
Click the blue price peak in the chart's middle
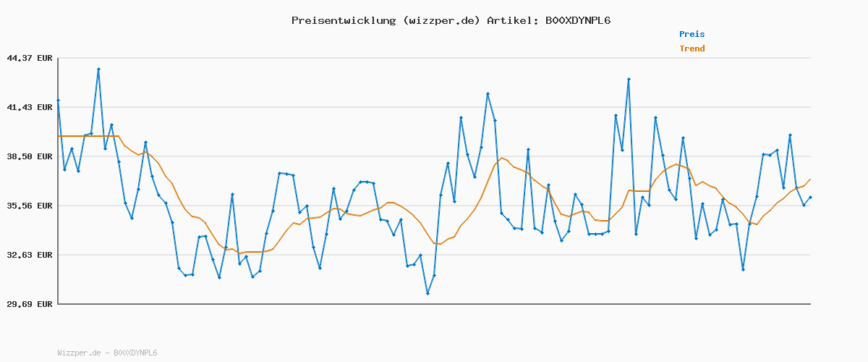(488, 94)
